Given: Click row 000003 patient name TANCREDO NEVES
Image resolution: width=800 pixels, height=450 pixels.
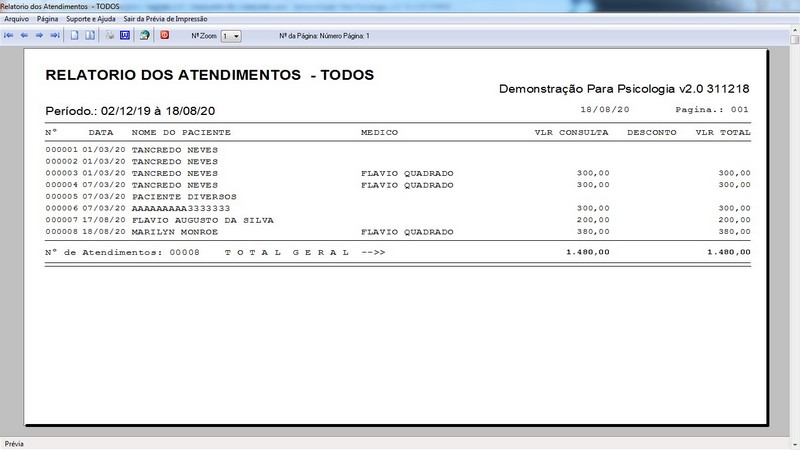Looking at the screenshot, I should click(x=174, y=173).
